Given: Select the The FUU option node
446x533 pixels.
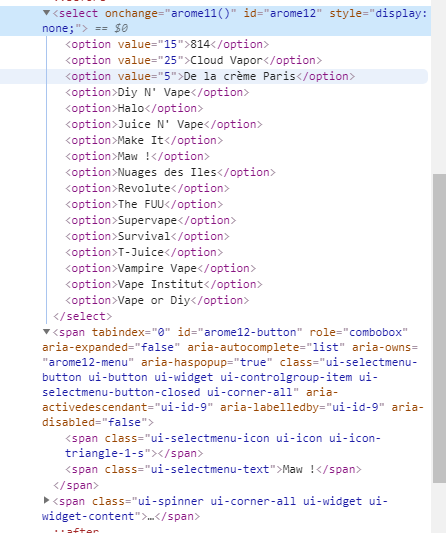Looking at the screenshot, I should click(x=144, y=204).
